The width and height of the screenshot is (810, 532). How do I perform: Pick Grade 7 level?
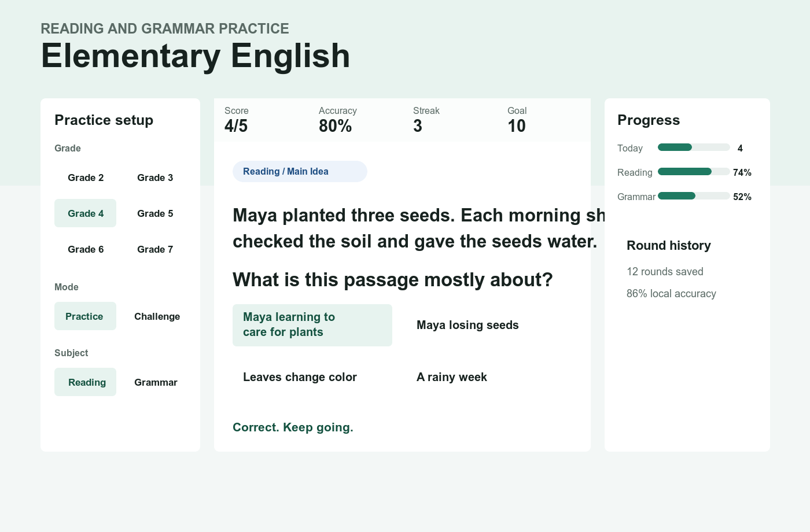(155, 249)
